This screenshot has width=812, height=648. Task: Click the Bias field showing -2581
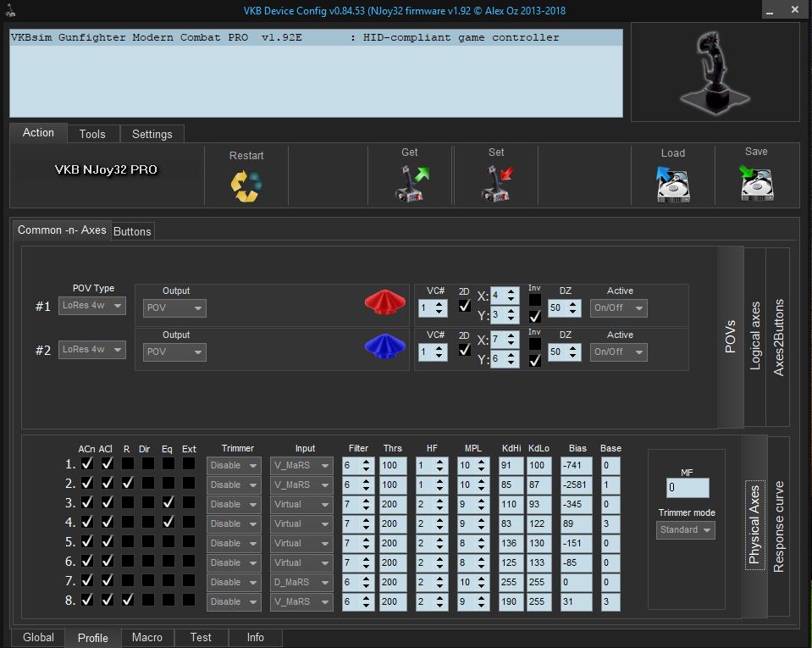[x=577, y=485]
